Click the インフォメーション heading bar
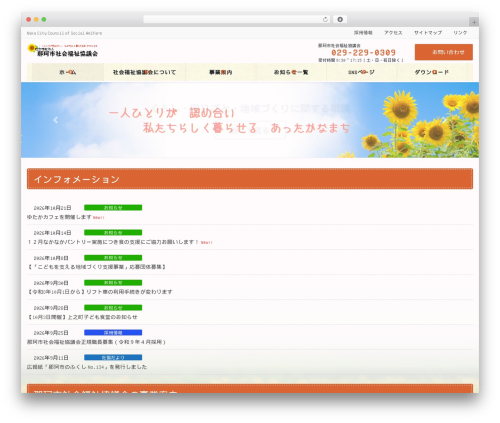Viewport: 500px width, 423px height. pyautogui.click(x=250, y=179)
